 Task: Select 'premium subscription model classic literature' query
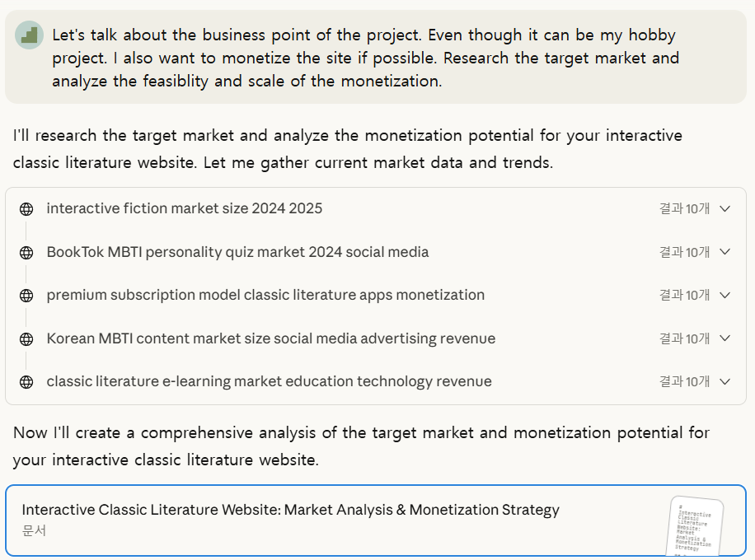click(x=265, y=295)
